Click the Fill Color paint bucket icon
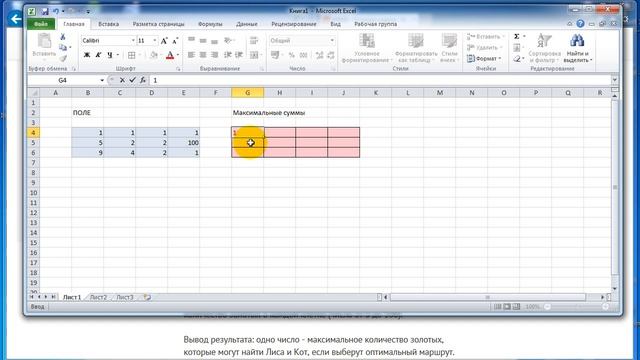The width and height of the screenshot is (640, 360). (x=153, y=55)
